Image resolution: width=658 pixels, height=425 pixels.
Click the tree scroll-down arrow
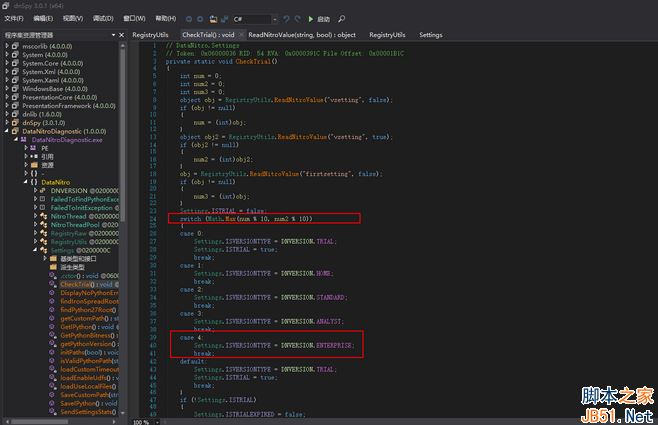(123, 413)
